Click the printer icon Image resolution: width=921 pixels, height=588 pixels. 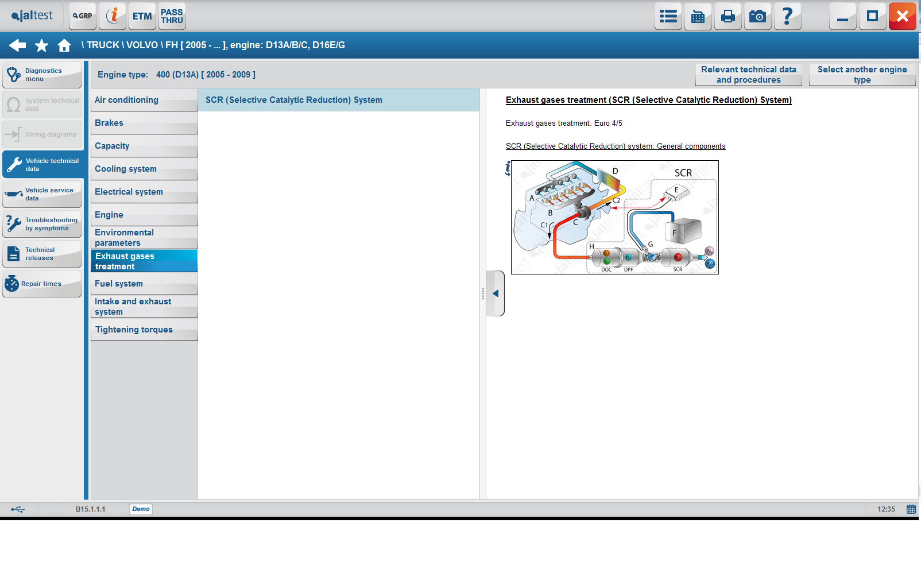(727, 16)
